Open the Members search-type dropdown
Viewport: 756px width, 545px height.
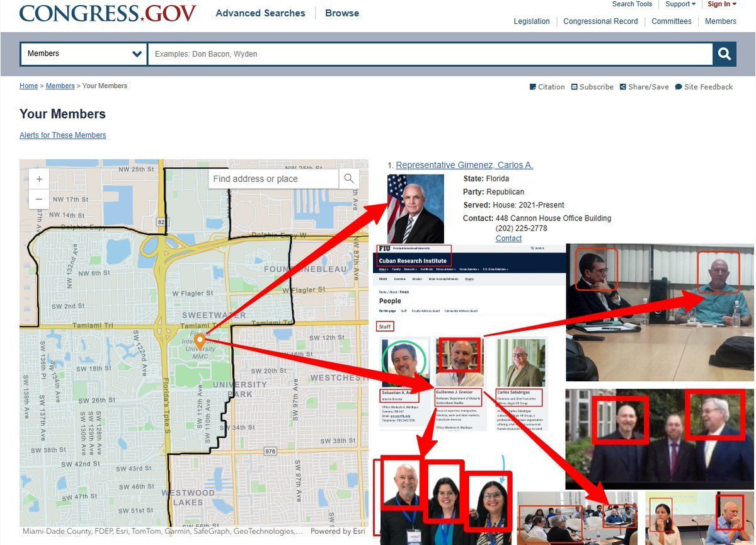[x=84, y=54]
